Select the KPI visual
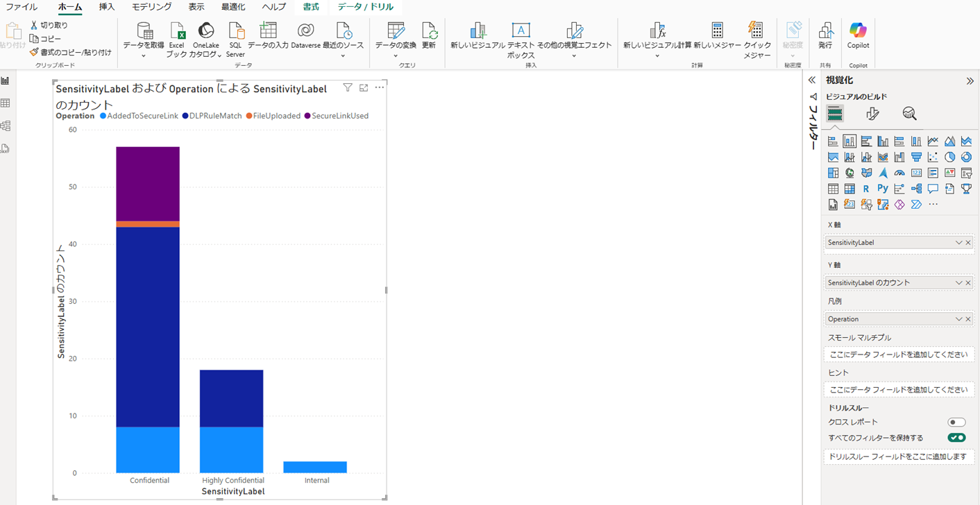The image size is (980, 505). point(949,173)
